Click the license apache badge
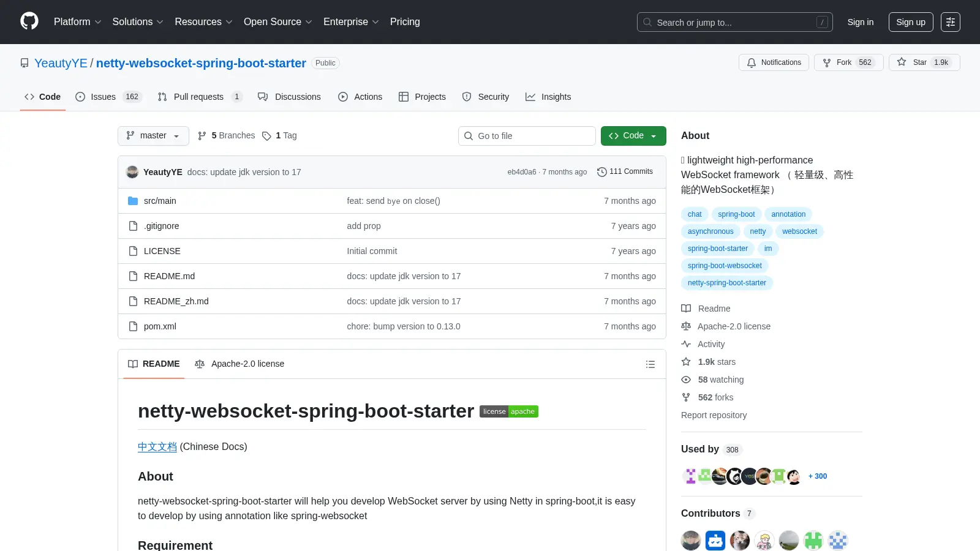980x551 pixels. 509,411
